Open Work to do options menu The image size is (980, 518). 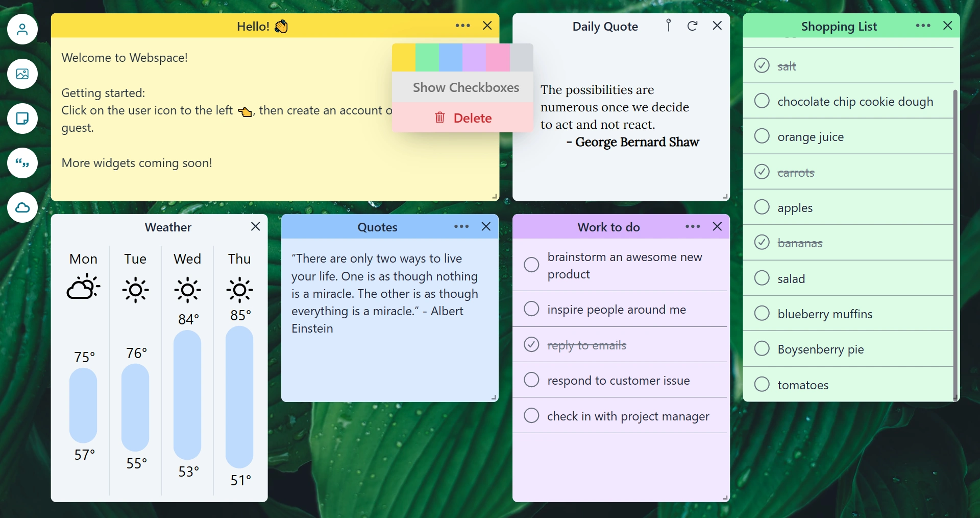point(693,226)
